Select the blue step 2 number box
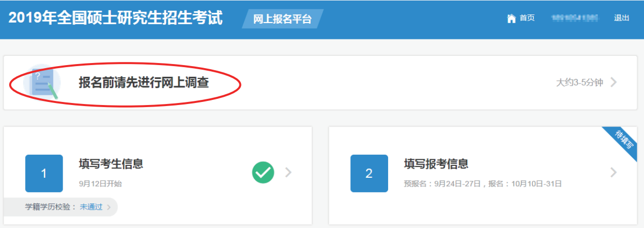 pos(369,173)
